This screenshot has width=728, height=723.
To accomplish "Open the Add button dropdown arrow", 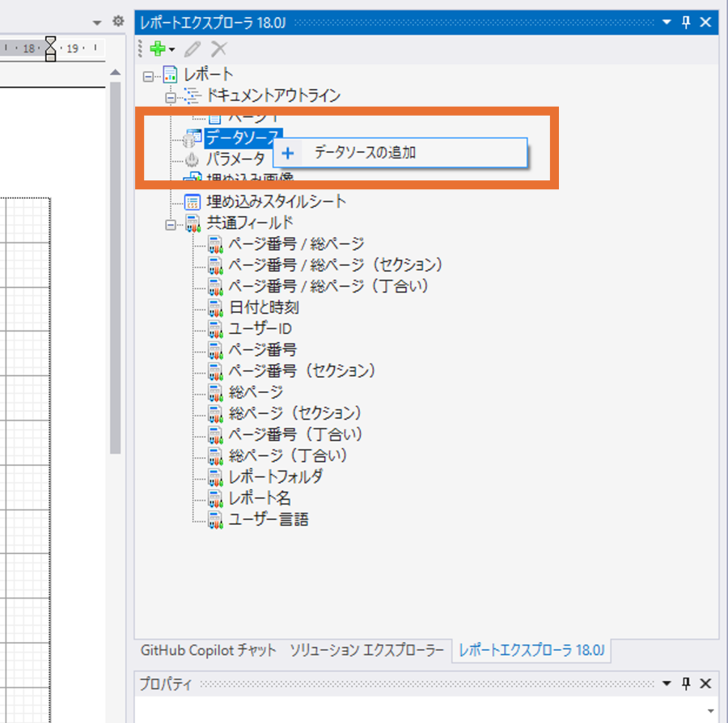I will 170,49.
